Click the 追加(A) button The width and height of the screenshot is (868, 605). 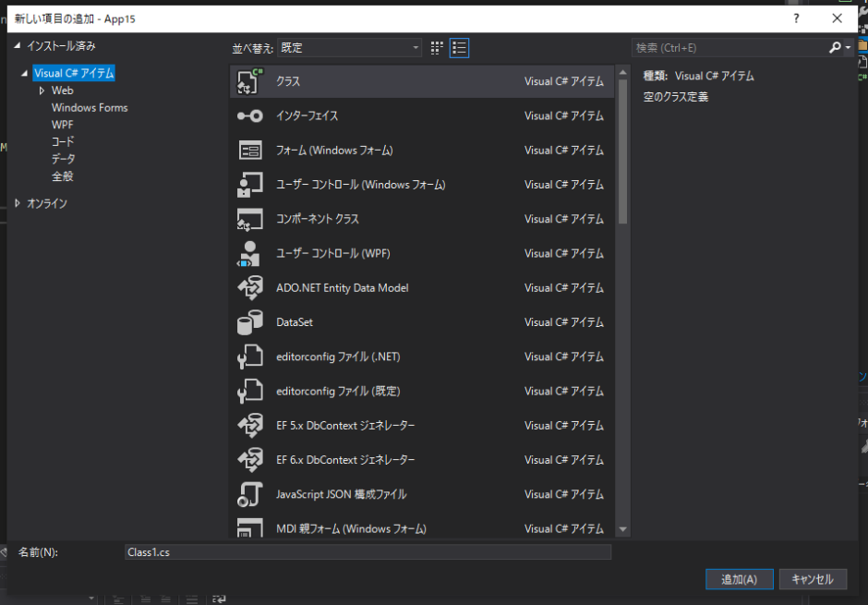pyautogui.click(x=739, y=579)
